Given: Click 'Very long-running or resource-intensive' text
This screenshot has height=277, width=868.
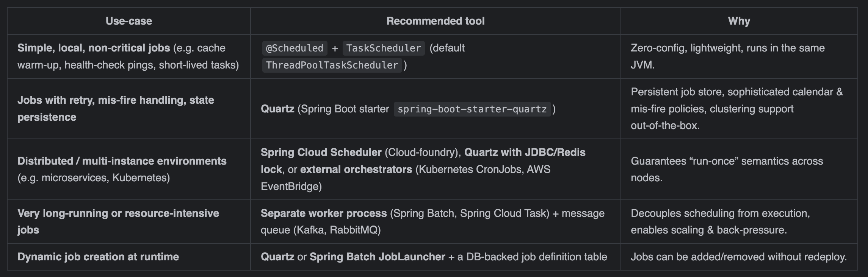Looking at the screenshot, I should point(118,213).
